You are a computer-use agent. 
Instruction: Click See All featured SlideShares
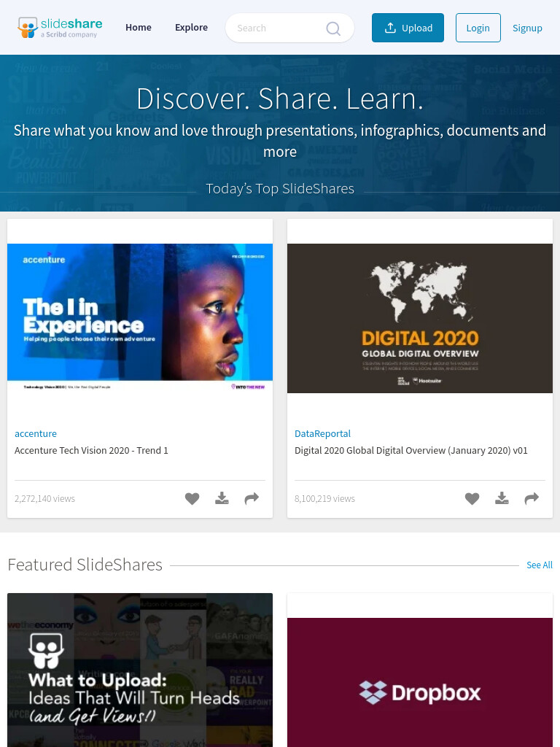click(540, 565)
